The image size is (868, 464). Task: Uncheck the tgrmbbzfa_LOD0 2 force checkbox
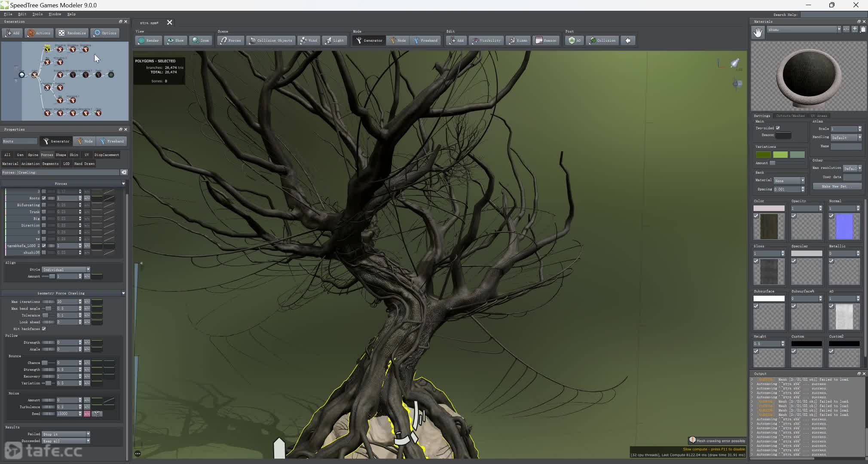tap(44, 246)
